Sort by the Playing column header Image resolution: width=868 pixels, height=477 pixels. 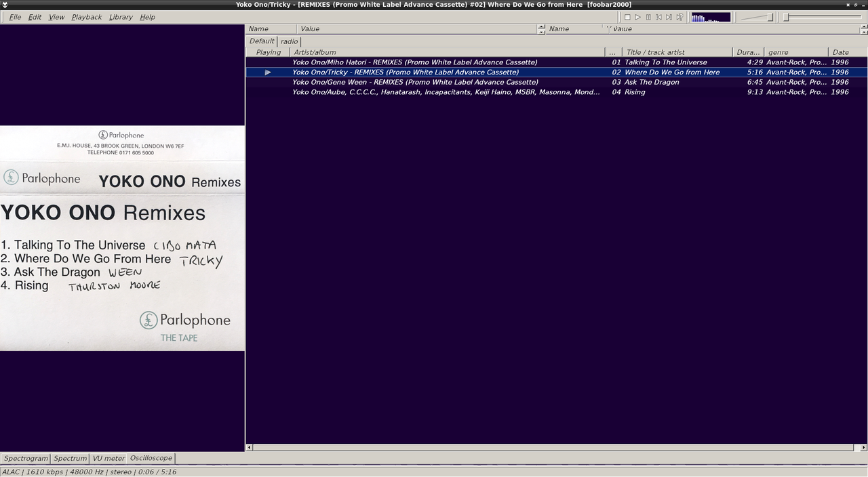coord(268,52)
